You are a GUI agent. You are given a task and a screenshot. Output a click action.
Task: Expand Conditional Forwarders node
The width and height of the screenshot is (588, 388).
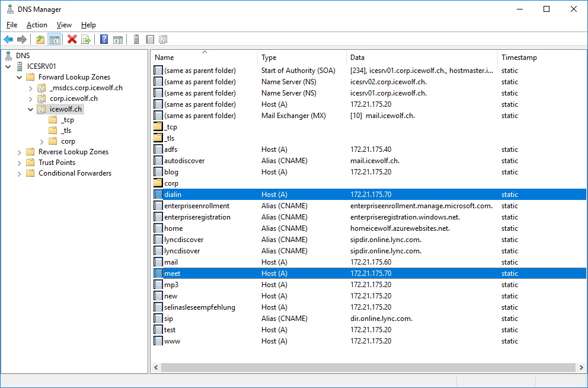(x=20, y=173)
